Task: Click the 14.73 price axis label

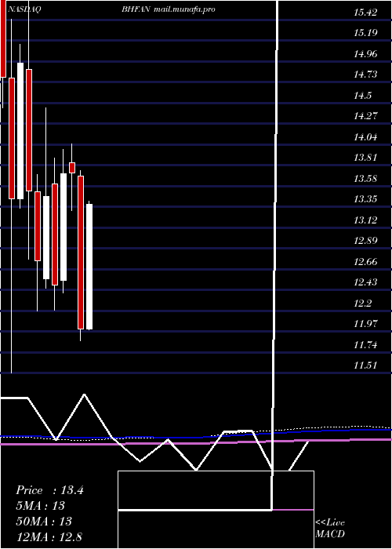Action: click(x=365, y=75)
